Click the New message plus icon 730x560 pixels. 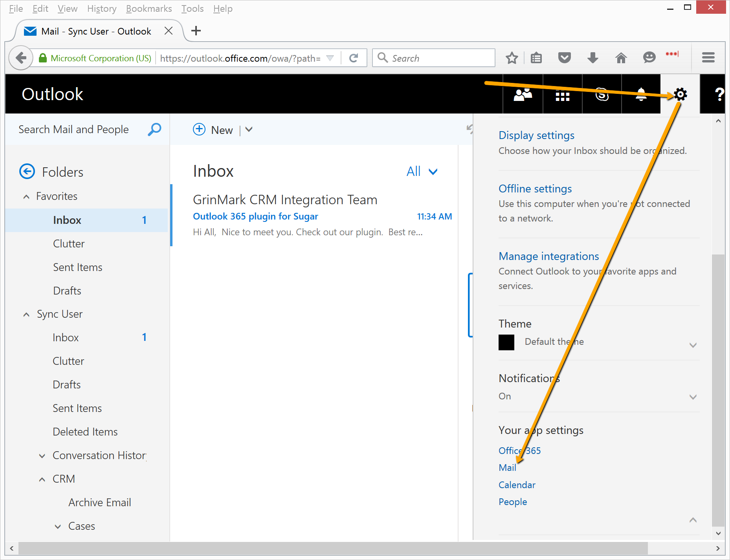199,129
